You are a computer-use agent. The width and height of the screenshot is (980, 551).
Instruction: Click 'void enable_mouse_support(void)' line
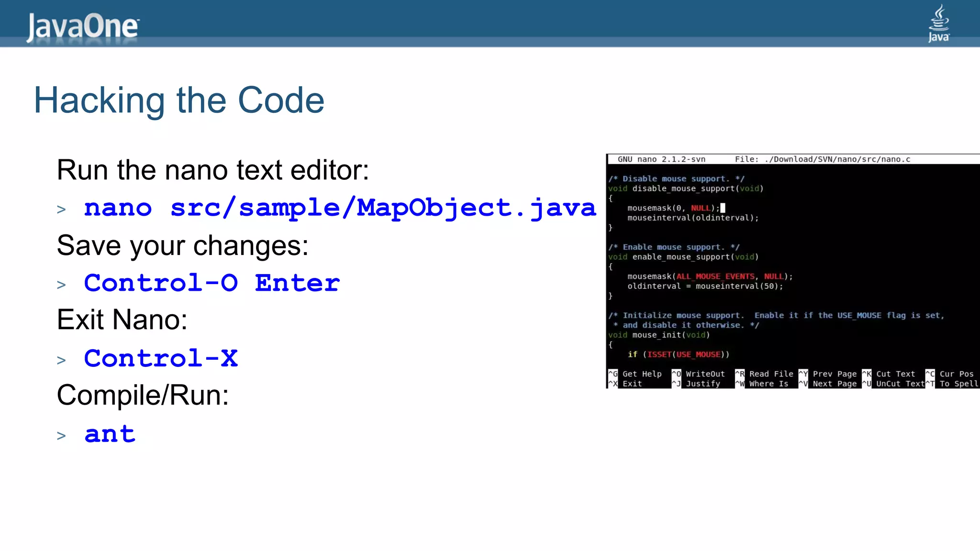(683, 257)
